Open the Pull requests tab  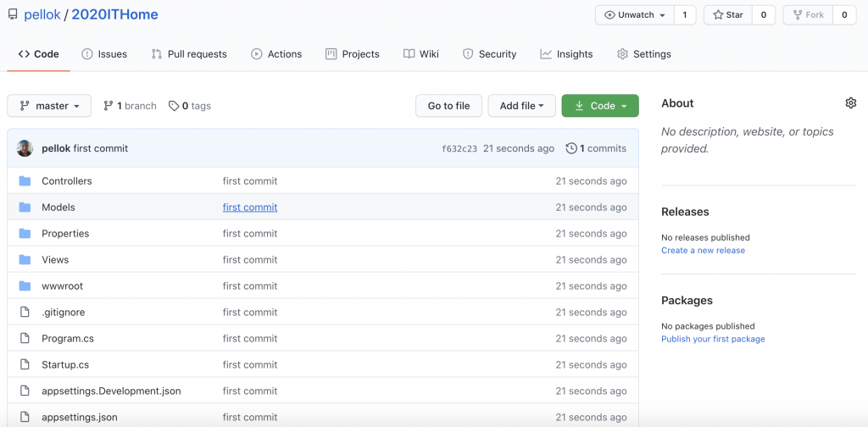click(x=189, y=54)
